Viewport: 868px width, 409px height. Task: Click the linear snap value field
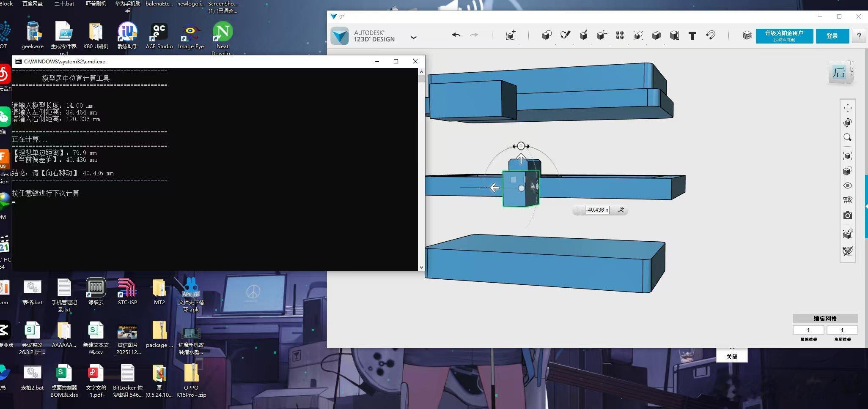point(808,330)
